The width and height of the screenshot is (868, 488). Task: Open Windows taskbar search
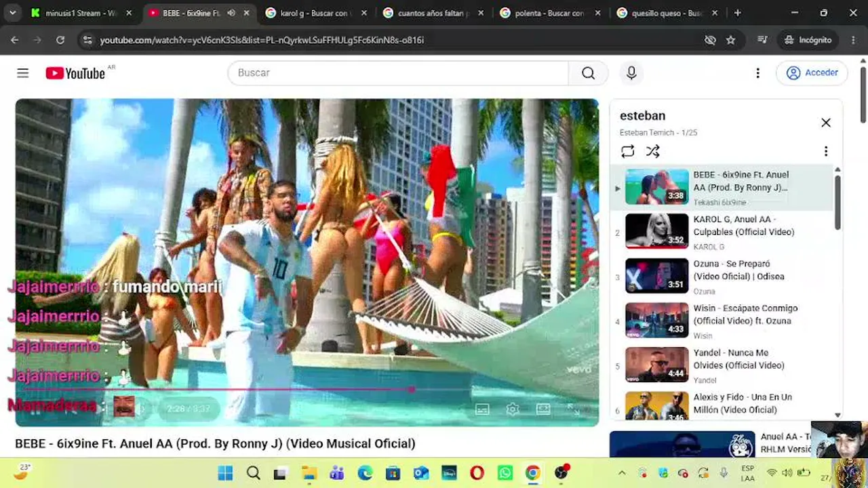click(x=253, y=473)
